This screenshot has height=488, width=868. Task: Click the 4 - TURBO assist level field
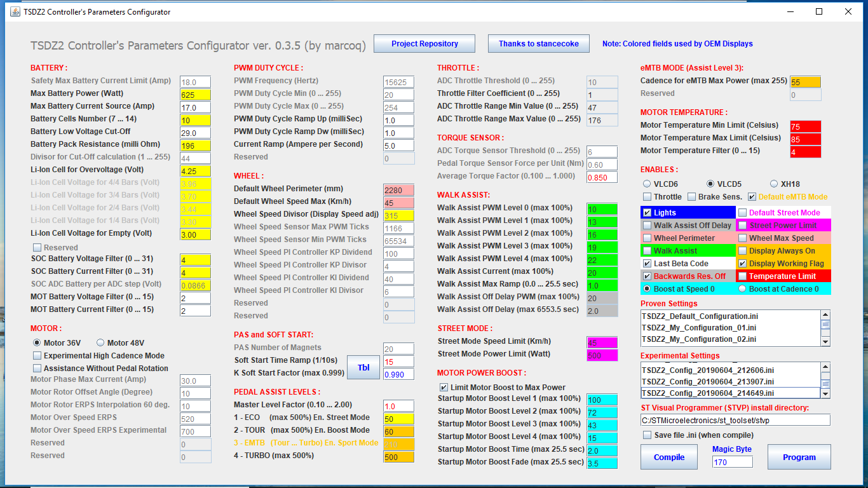398,457
